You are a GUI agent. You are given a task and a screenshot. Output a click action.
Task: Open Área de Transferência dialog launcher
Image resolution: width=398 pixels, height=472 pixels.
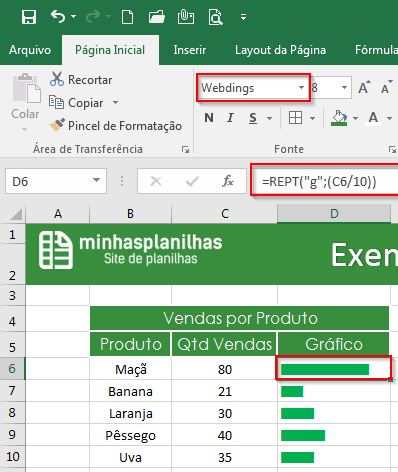(x=185, y=149)
